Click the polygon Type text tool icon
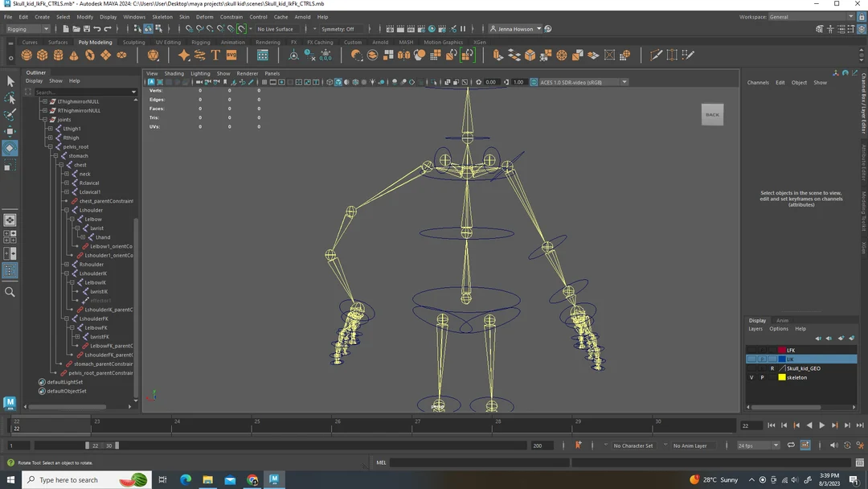868x489 pixels. [x=215, y=55]
